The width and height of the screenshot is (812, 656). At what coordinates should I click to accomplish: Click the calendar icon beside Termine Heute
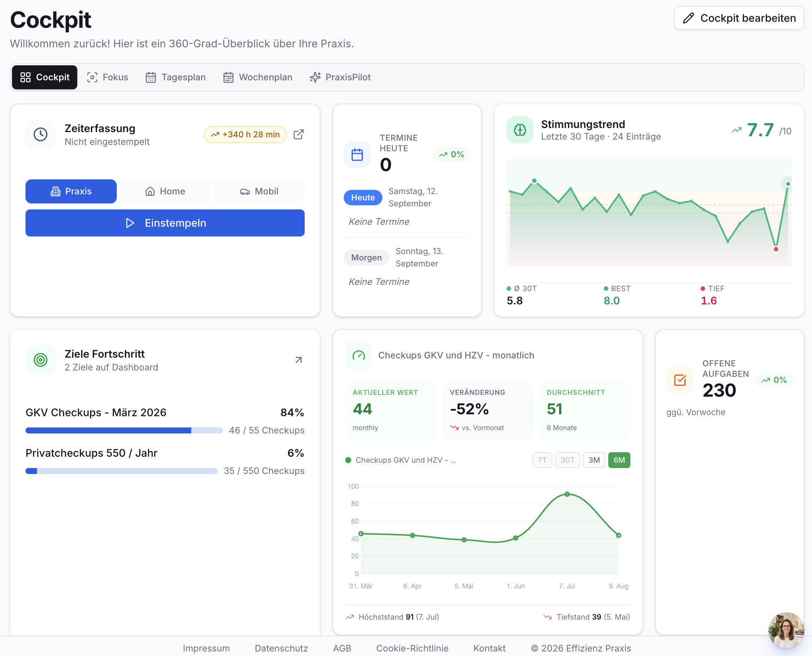[x=357, y=155]
